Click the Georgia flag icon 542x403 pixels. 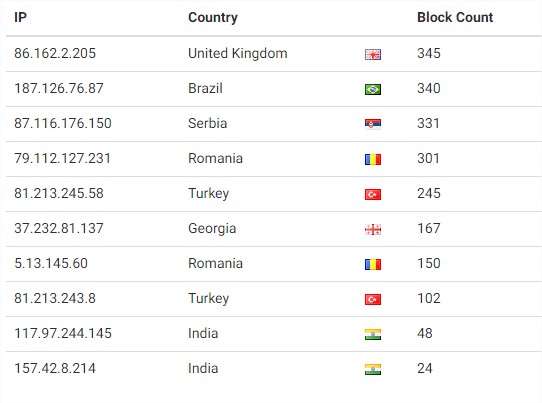373,229
